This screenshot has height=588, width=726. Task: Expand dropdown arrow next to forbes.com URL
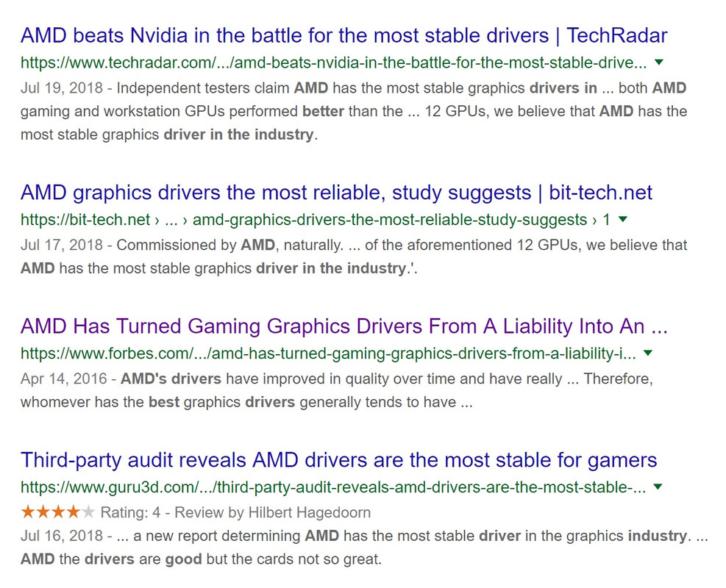click(x=648, y=353)
